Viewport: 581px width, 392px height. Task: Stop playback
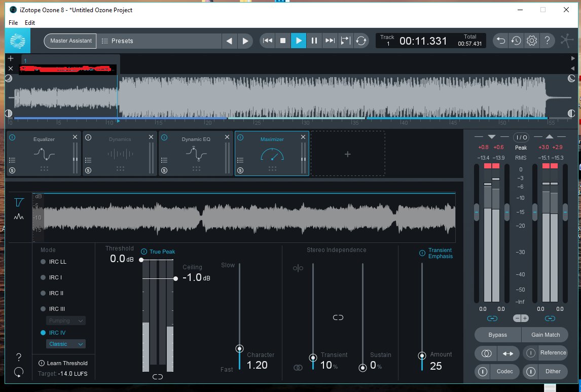(283, 41)
